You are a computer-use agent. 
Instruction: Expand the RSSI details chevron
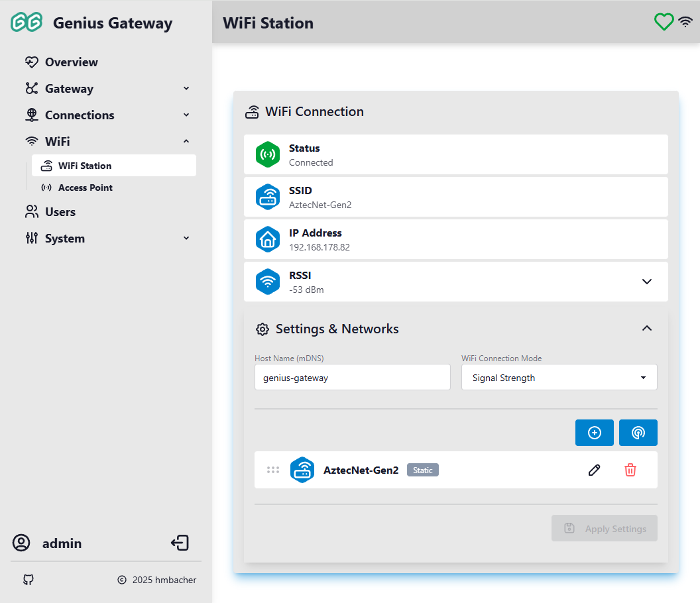point(647,282)
